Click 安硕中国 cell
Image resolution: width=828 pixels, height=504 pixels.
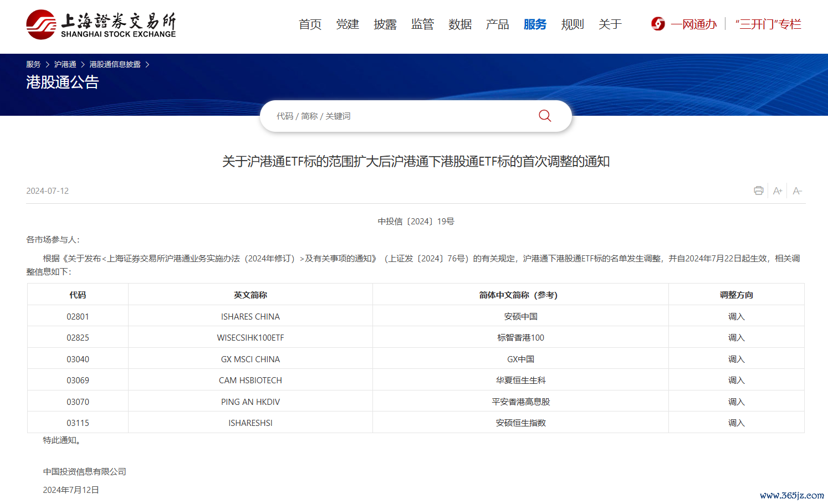(x=520, y=316)
